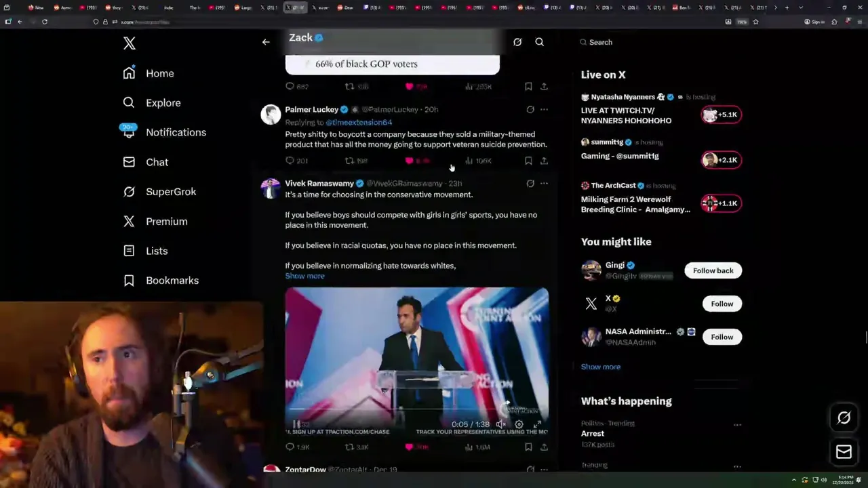Open Chat from the sidebar
The width and height of the screenshot is (868, 488).
[x=145, y=162]
